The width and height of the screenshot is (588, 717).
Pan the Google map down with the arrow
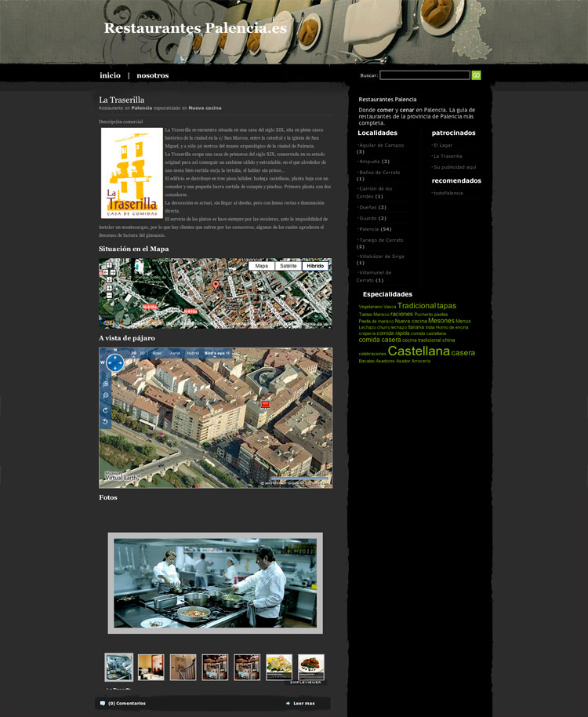pos(109,279)
